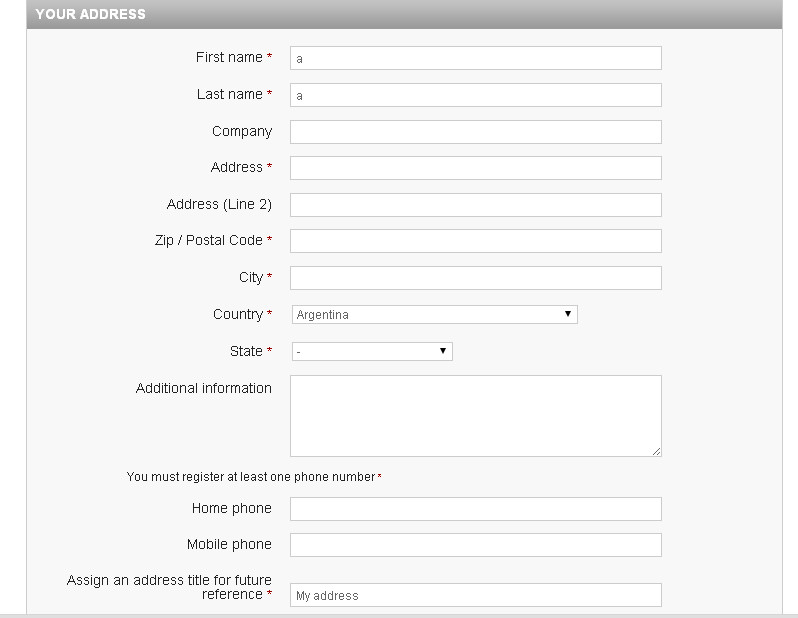Focus the Zip / Postal Code field
The height and width of the screenshot is (618, 798).
pos(475,241)
